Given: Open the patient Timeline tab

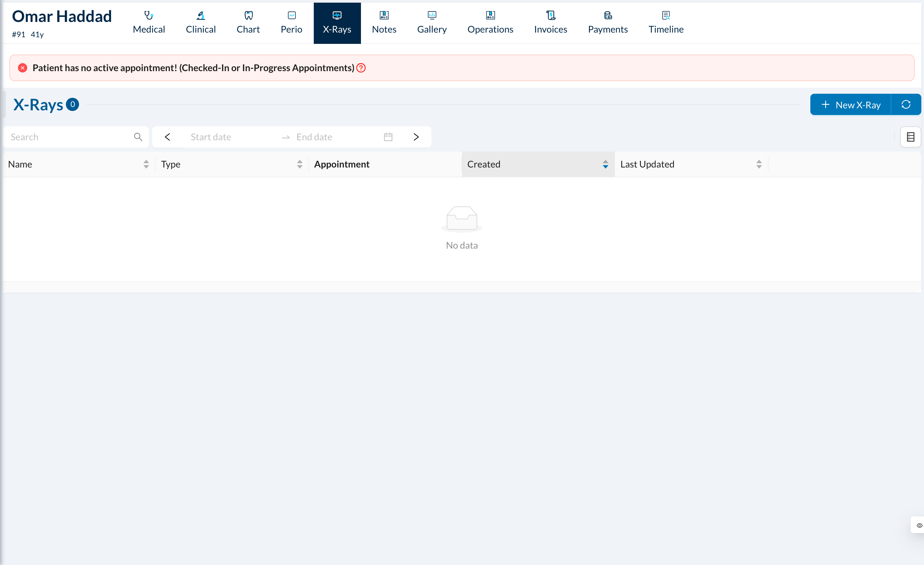Looking at the screenshot, I should (666, 23).
